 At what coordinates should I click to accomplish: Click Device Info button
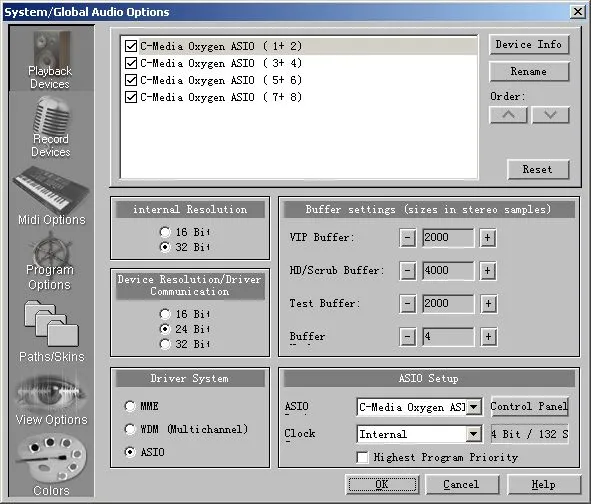[x=529, y=44]
